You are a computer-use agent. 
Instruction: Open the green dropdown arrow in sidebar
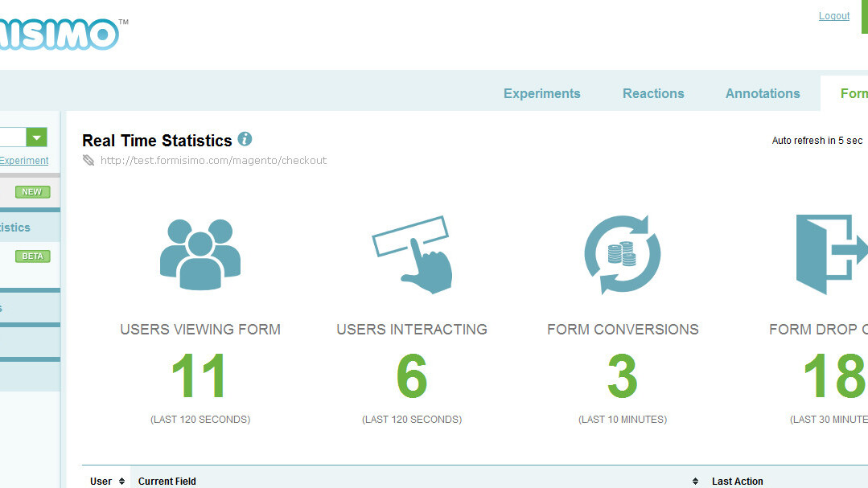coord(36,137)
